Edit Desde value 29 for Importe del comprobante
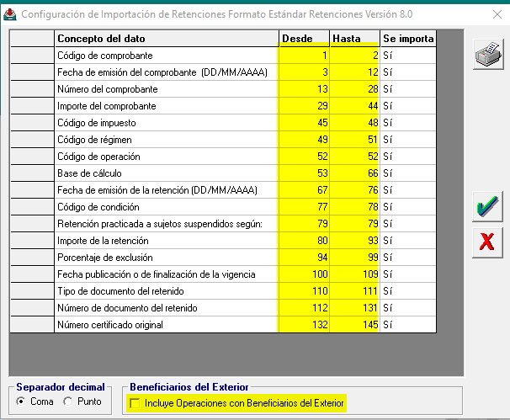The image size is (510, 420). click(x=304, y=106)
